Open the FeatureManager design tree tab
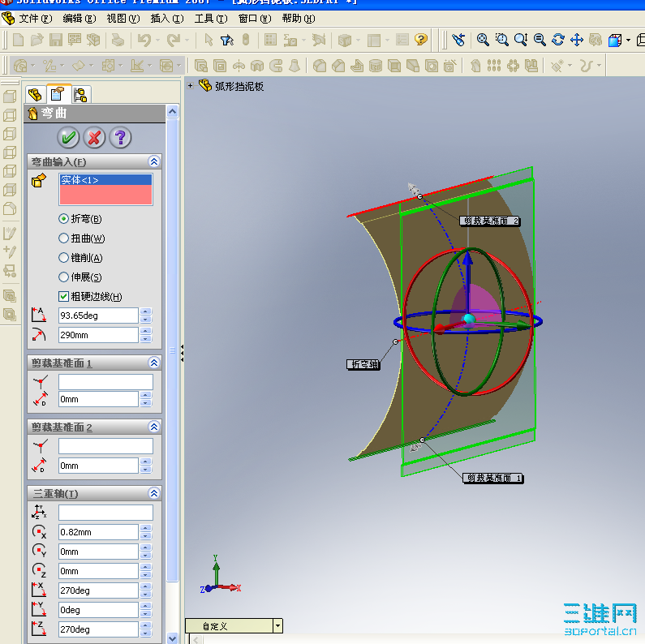Image resolution: width=645 pixels, height=644 pixels. tap(35, 95)
